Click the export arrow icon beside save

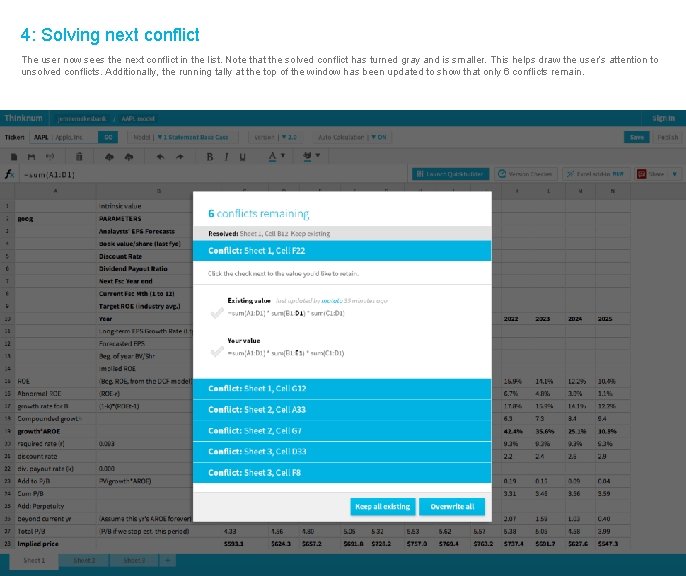coord(50,157)
